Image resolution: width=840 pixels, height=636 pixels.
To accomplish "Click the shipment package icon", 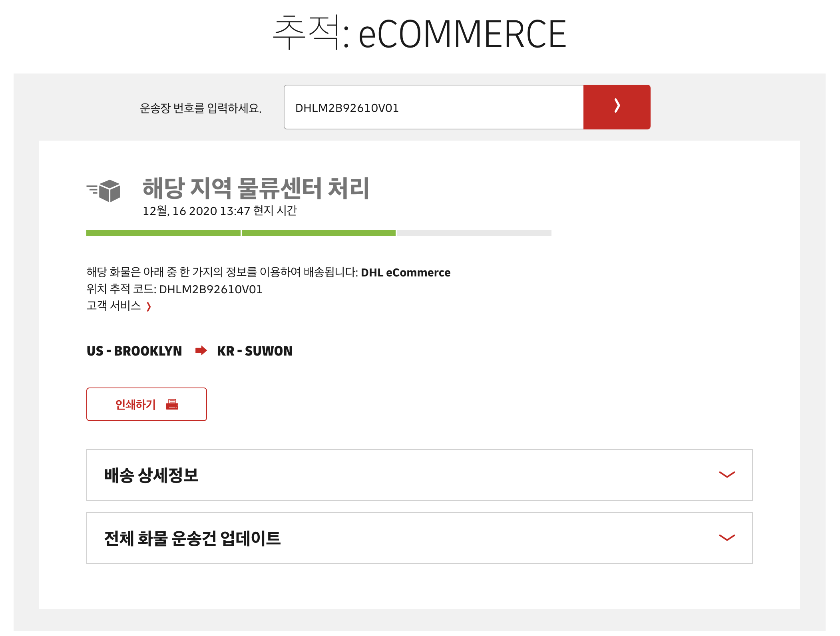I will (104, 191).
